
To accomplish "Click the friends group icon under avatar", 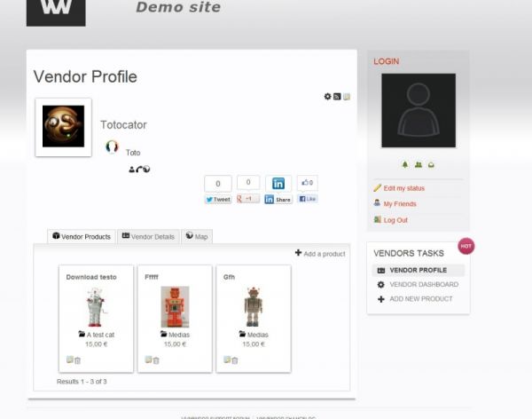I will tap(419, 165).
